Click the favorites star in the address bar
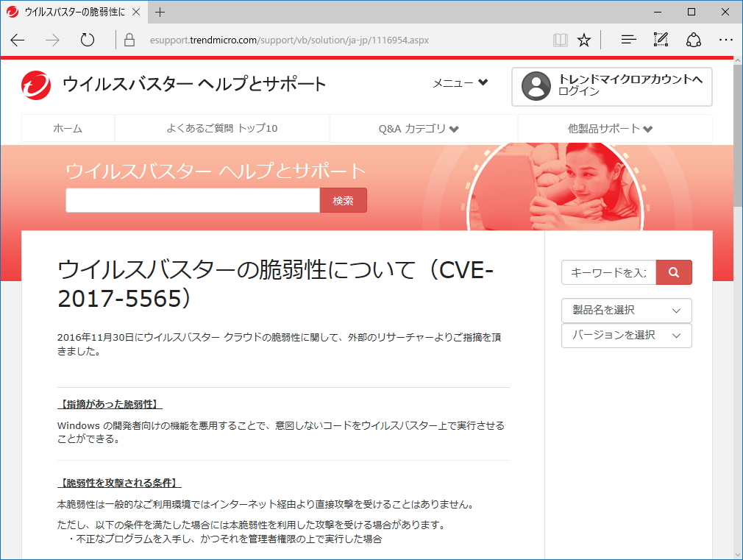 (x=583, y=40)
